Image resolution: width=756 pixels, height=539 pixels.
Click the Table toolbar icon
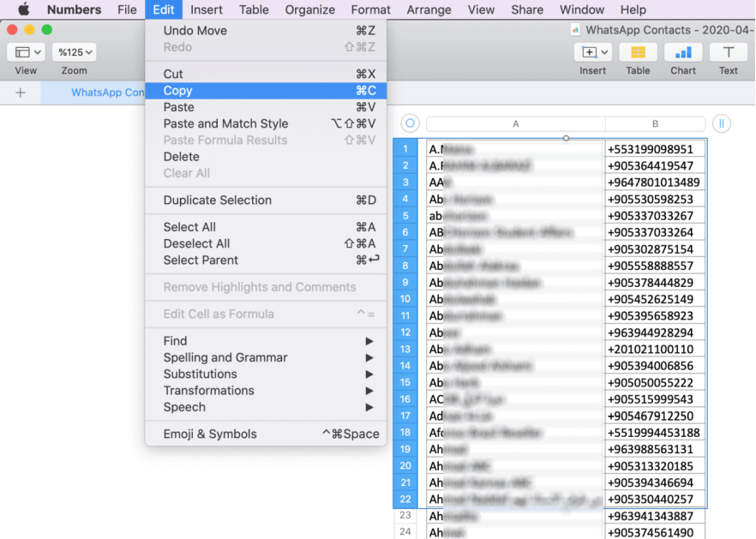tap(638, 52)
